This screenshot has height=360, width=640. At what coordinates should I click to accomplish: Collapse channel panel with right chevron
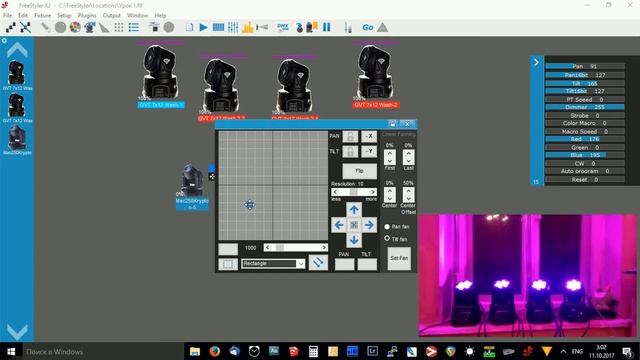pos(536,62)
